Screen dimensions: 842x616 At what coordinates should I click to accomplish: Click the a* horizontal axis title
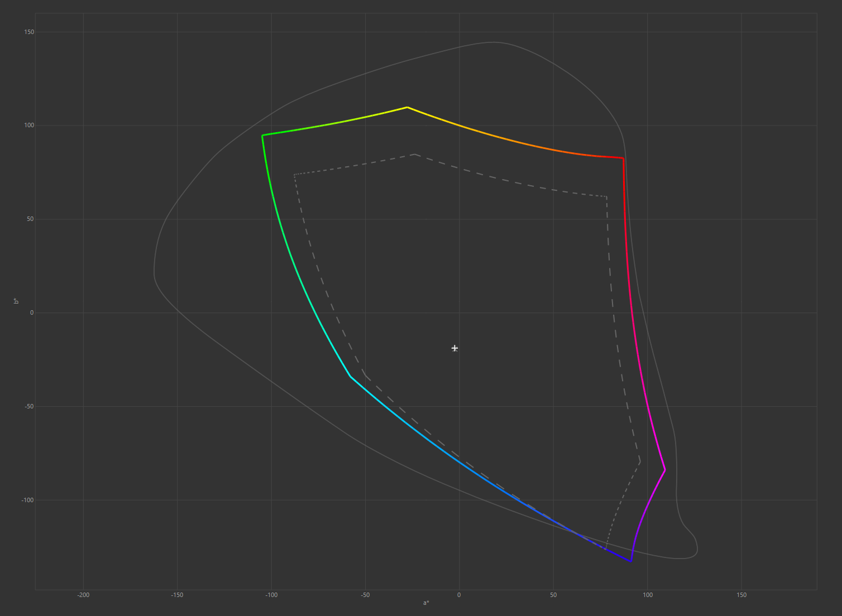(426, 603)
